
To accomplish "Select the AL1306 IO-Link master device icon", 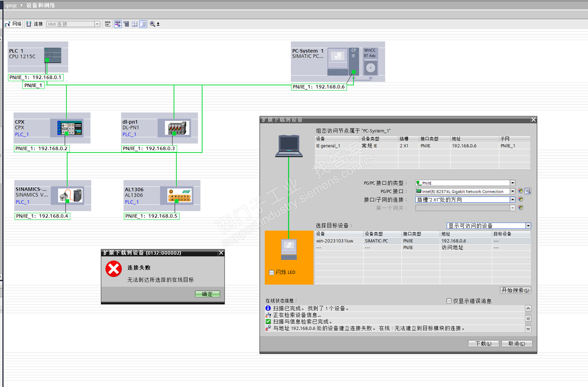I will pyautogui.click(x=180, y=195).
